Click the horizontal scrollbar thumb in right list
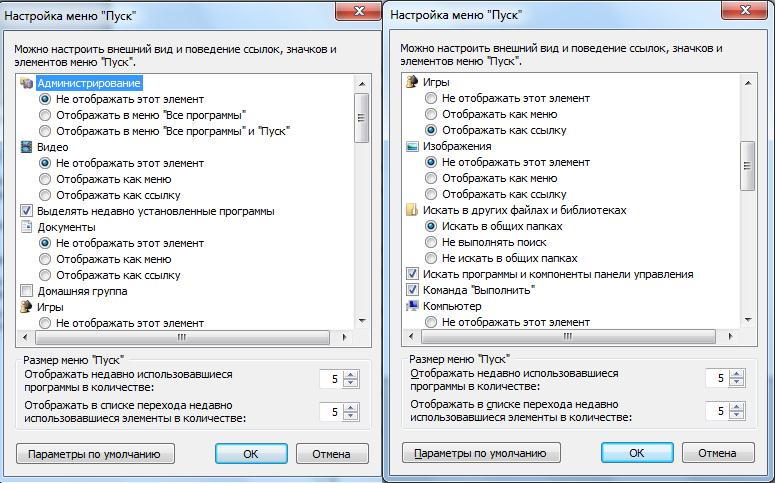This screenshot has height=483, width=776. 568,337
